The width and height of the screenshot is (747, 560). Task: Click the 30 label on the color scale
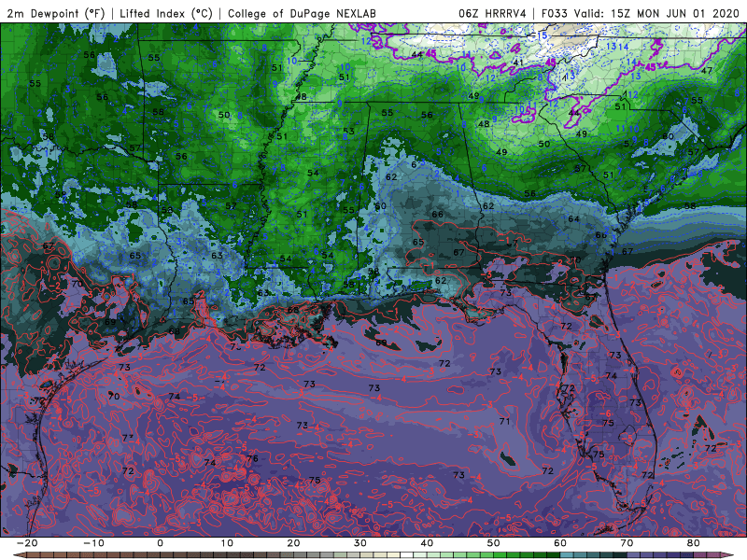pyautogui.click(x=360, y=543)
